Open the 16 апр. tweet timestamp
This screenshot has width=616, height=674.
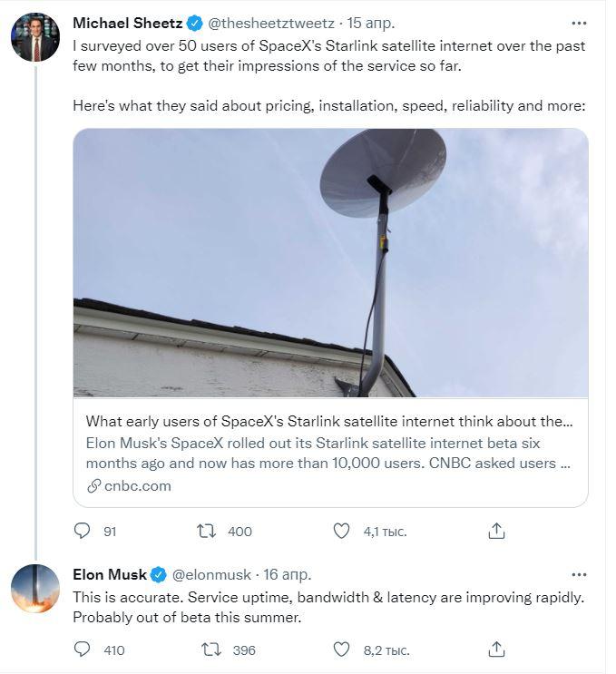pyautogui.click(x=288, y=575)
